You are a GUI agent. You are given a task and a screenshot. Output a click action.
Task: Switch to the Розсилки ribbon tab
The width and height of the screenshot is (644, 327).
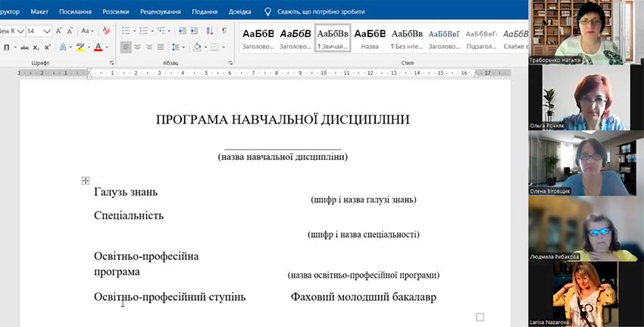coord(116,11)
